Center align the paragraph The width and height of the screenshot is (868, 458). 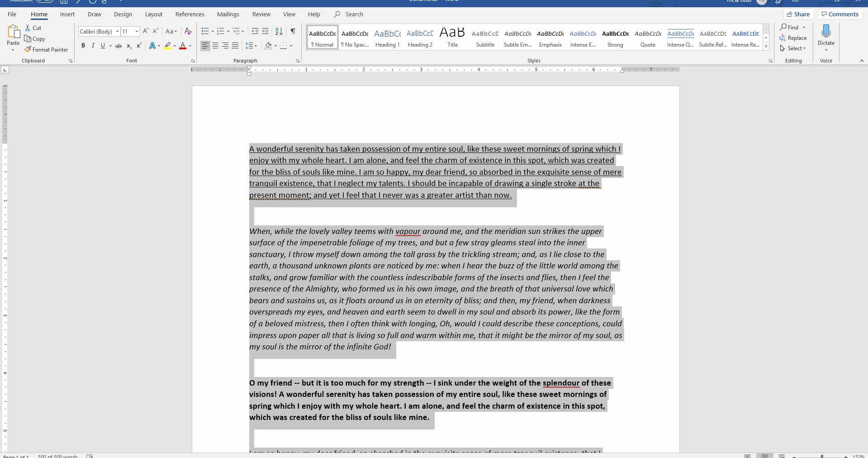tap(215, 46)
